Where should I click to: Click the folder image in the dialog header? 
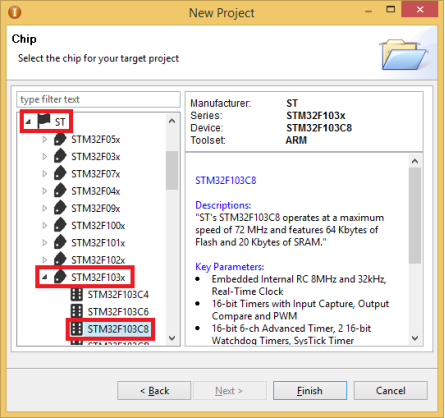tap(403, 55)
